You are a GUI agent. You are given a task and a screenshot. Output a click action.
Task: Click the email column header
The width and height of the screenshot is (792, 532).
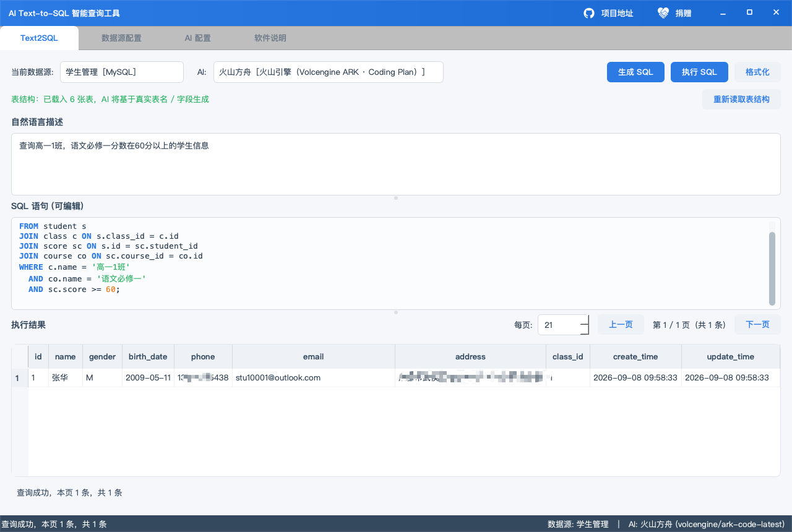tap(314, 356)
